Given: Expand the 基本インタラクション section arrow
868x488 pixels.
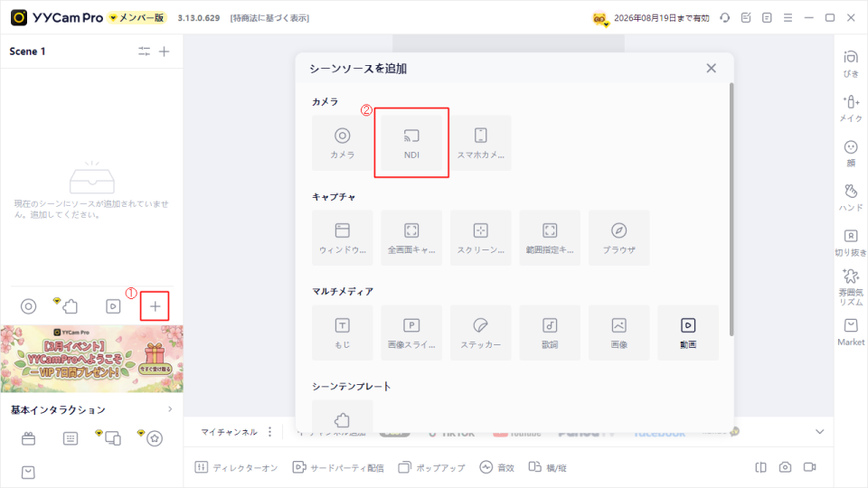Looking at the screenshot, I should [170, 409].
